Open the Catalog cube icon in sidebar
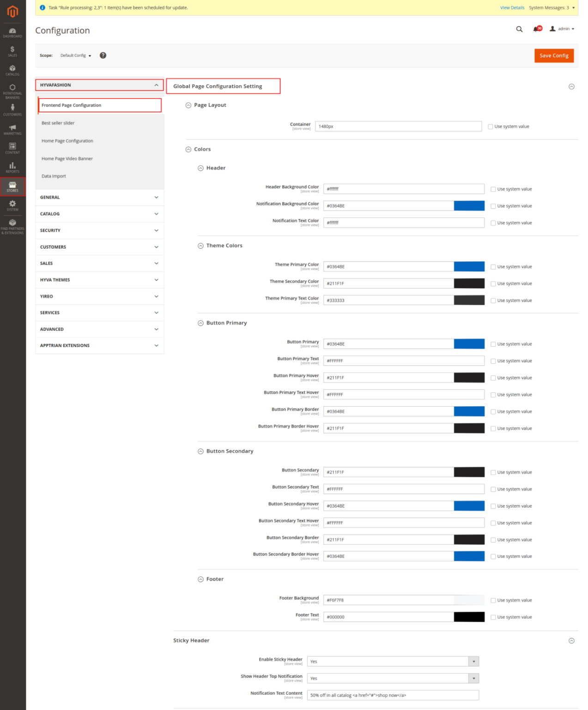Screen dimensions: 588x710 (12, 70)
